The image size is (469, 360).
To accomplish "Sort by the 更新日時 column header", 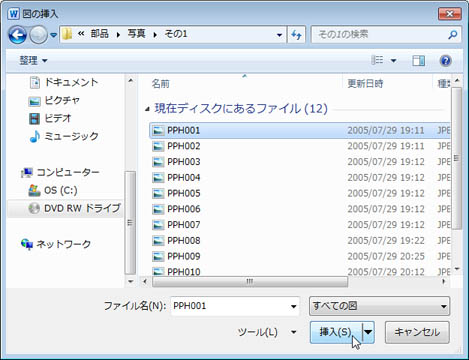I will pyautogui.click(x=365, y=83).
